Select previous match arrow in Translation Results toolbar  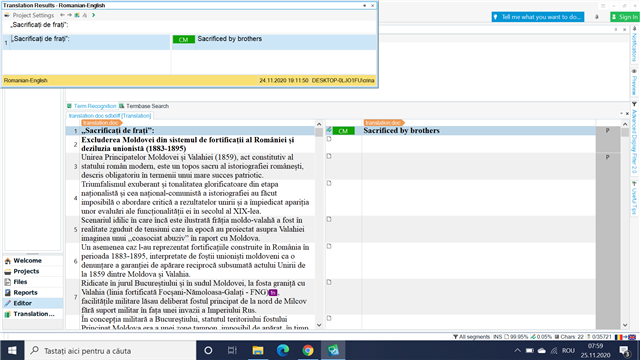pyautogui.click(x=62, y=15)
